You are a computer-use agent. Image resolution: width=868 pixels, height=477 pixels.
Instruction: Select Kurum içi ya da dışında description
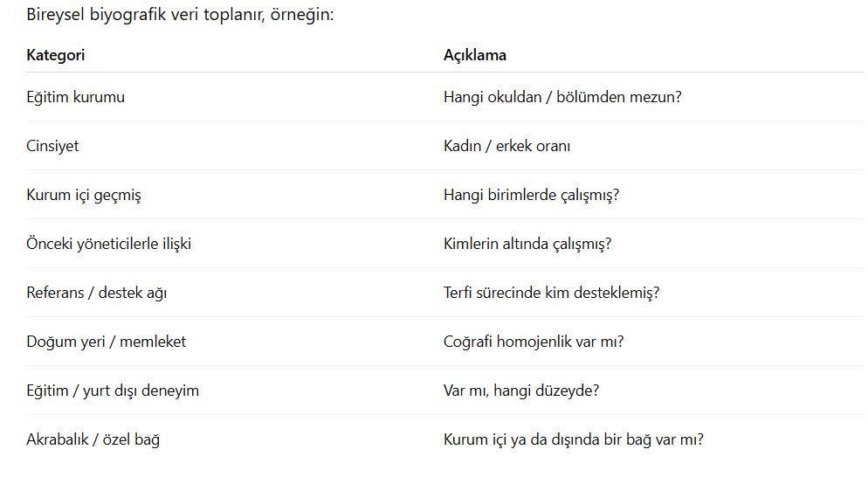click(573, 439)
